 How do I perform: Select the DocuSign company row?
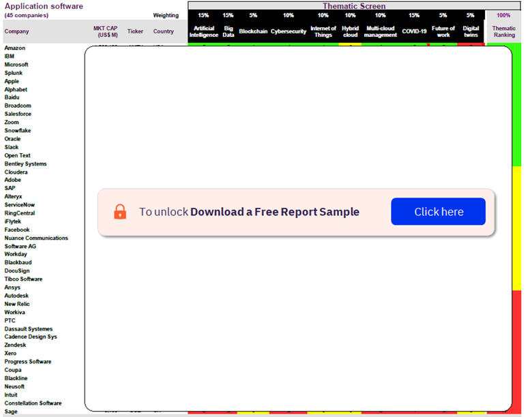(17, 271)
